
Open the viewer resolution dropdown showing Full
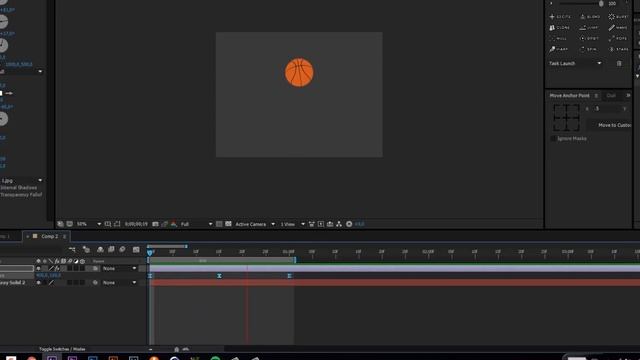(x=196, y=224)
